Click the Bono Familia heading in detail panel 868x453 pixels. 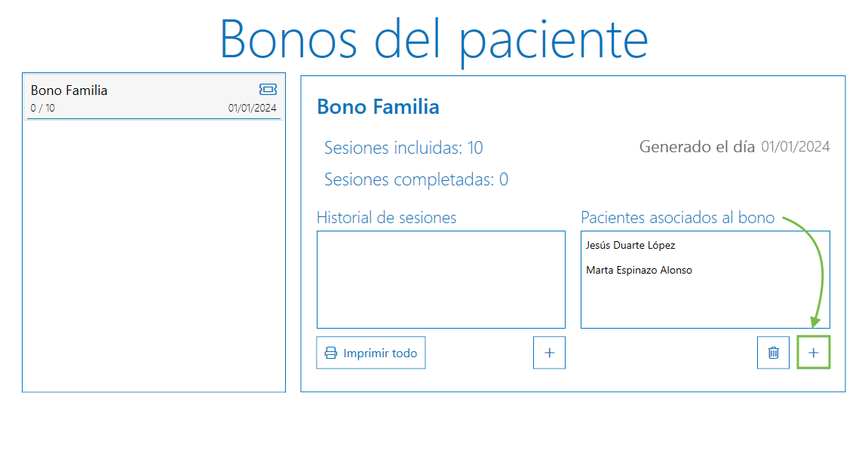coord(378,106)
